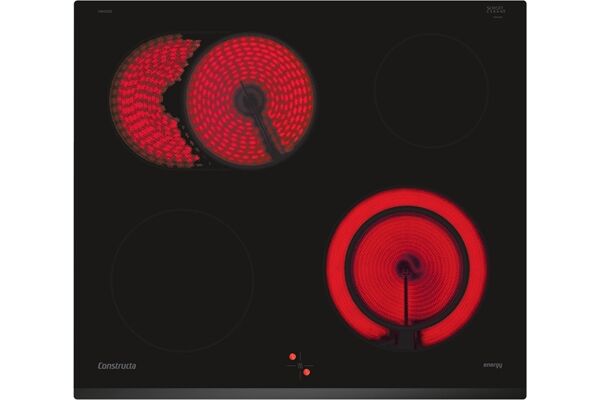Select the glowing round burner at upper left
Viewport: 600px width, 400px height.
coord(251,100)
